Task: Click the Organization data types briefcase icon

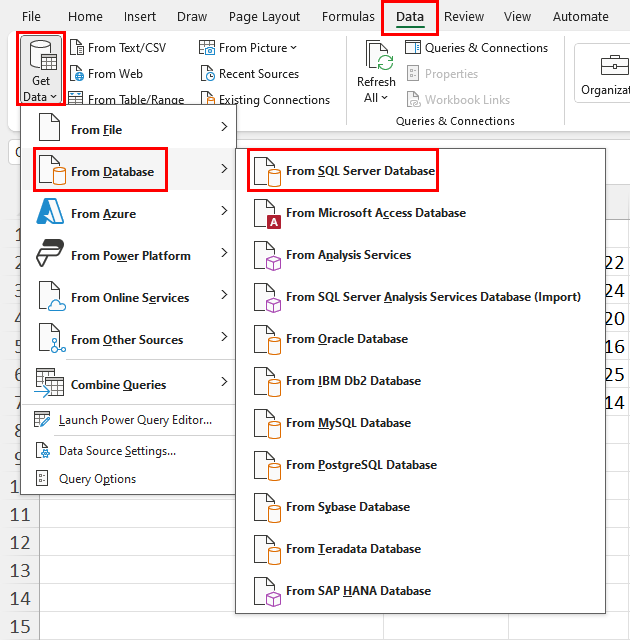Action: point(614,65)
